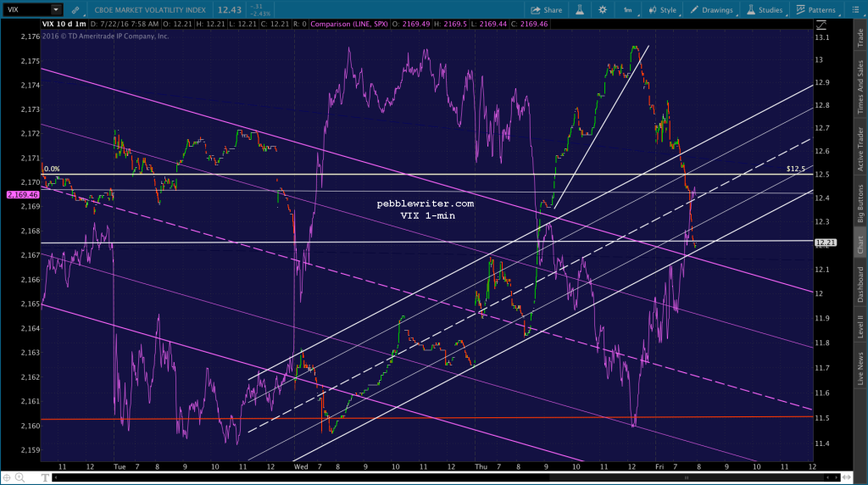Click the 12.21 current price label

coord(826,242)
